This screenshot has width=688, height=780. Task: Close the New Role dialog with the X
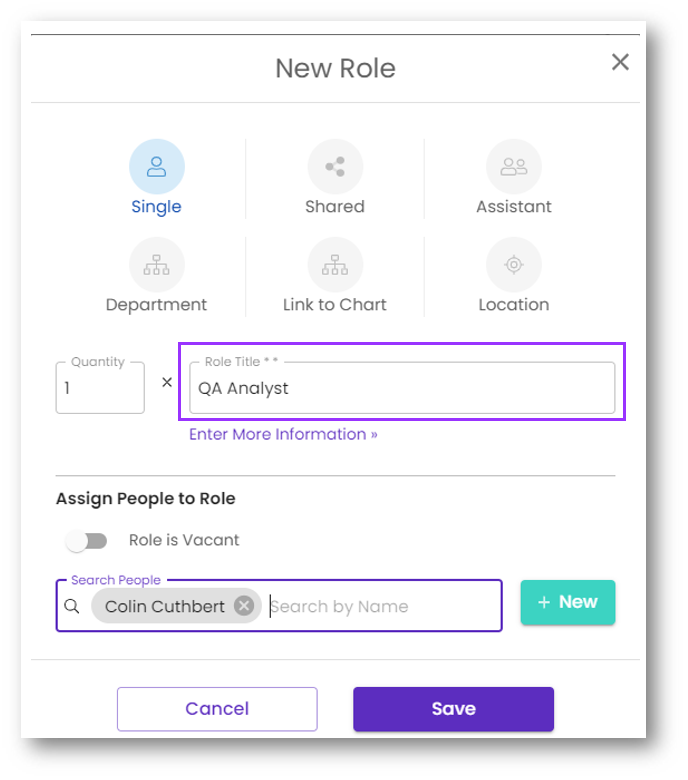[620, 62]
